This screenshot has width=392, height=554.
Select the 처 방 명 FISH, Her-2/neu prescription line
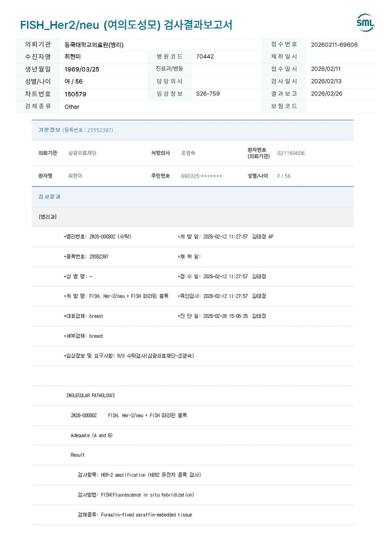pyautogui.click(x=116, y=296)
